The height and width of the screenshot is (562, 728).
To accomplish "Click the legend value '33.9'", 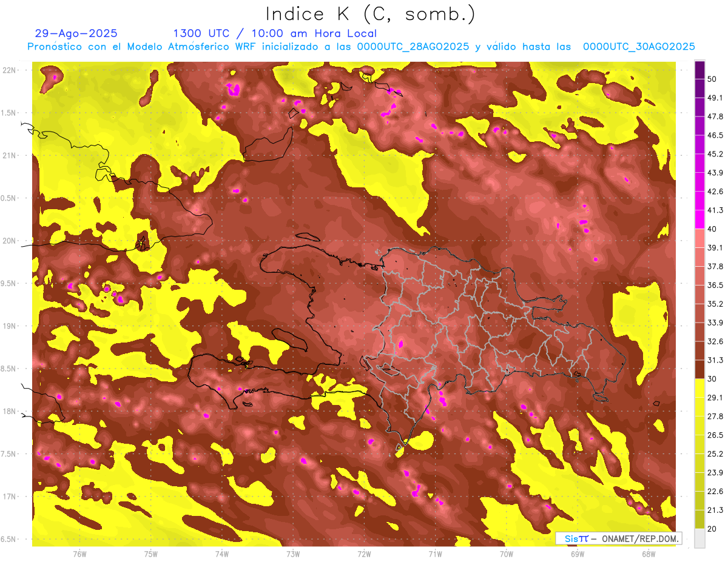I will [715, 323].
